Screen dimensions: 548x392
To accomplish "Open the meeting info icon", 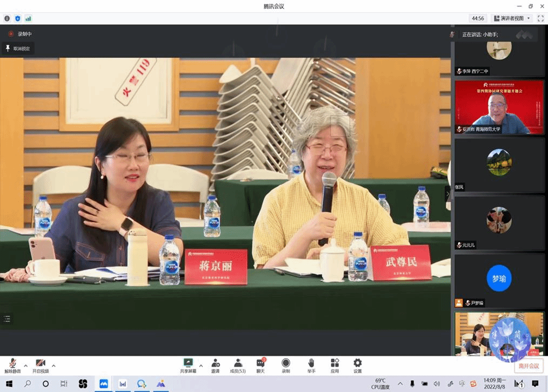I will [7, 18].
